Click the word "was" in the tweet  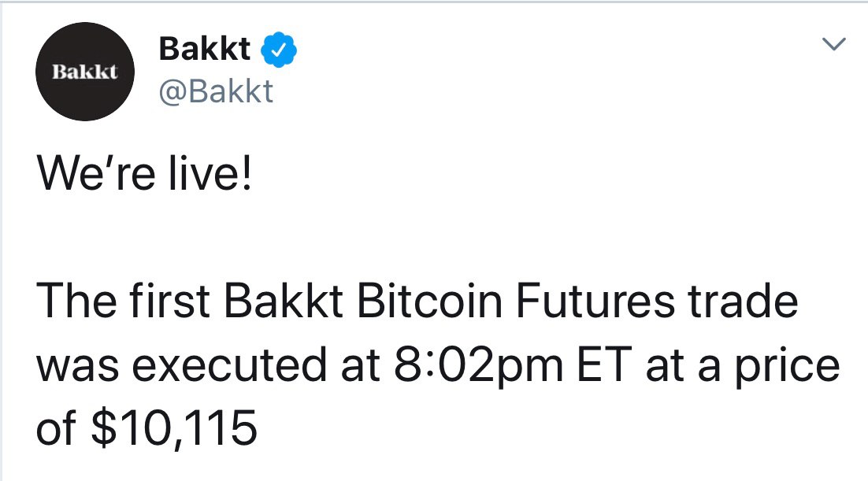72,368
